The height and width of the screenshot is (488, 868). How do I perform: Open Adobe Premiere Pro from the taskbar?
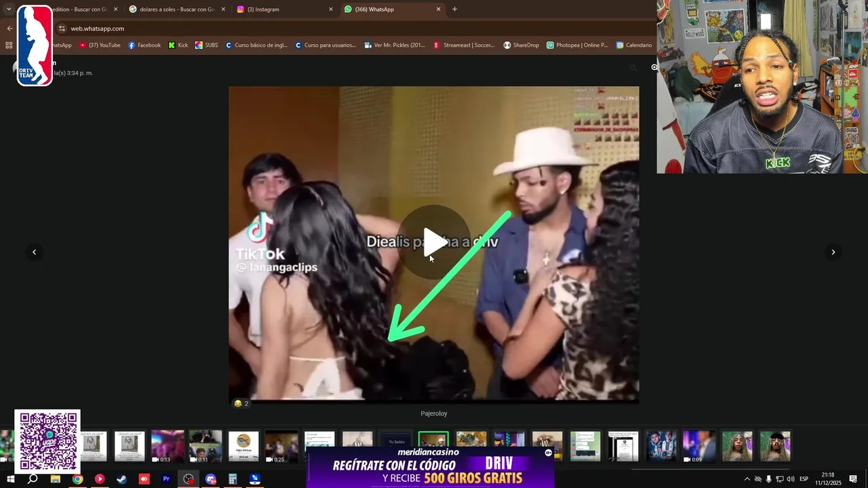tap(166, 479)
